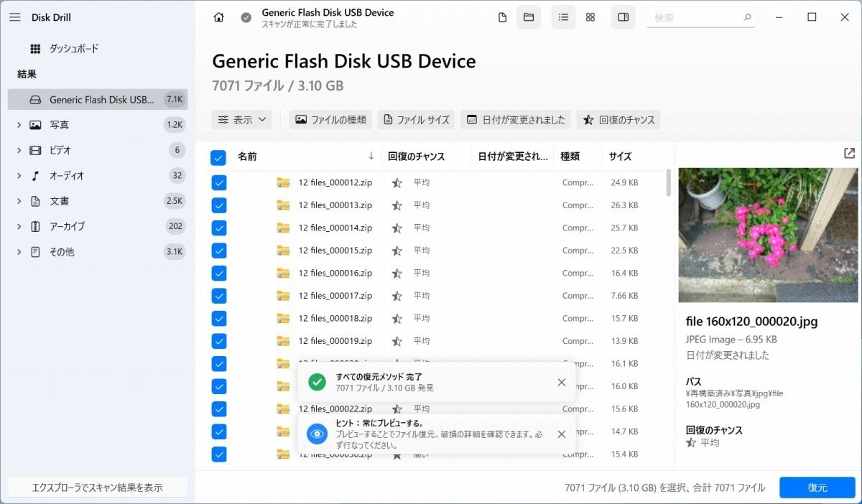Toggle the select-all header checkbox
Viewport: 862px width, 504px height.
coord(219,157)
